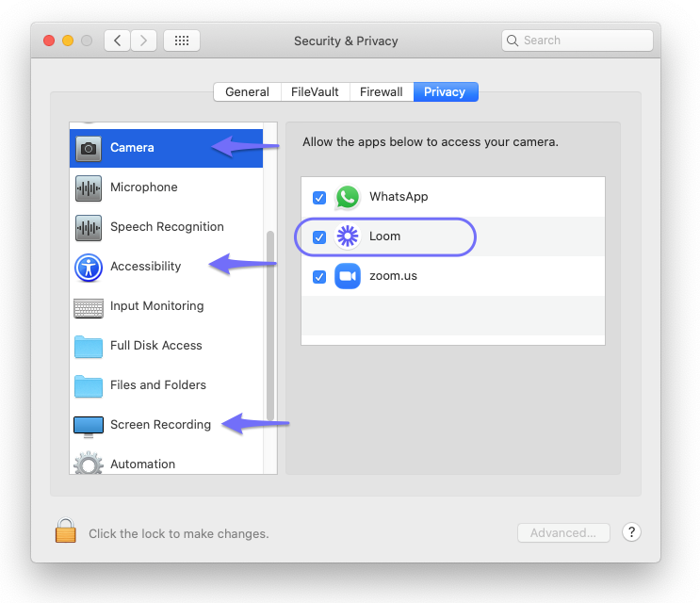Uncheck WhatsApp camera access checkbox
Image resolution: width=700 pixels, height=603 pixels.
(319, 198)
